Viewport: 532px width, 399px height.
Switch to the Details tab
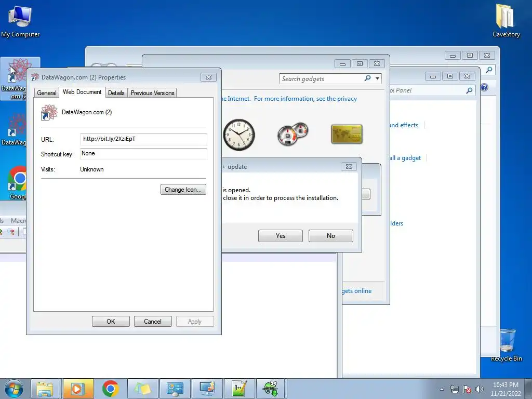point(116,93)
